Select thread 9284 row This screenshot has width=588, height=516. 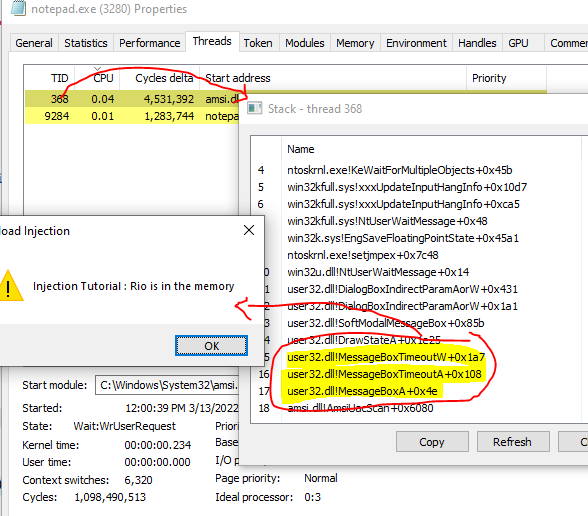[132, 116]
